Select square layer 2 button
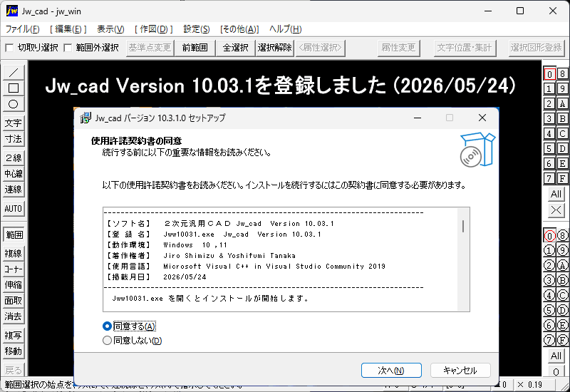 coord(549,103)
